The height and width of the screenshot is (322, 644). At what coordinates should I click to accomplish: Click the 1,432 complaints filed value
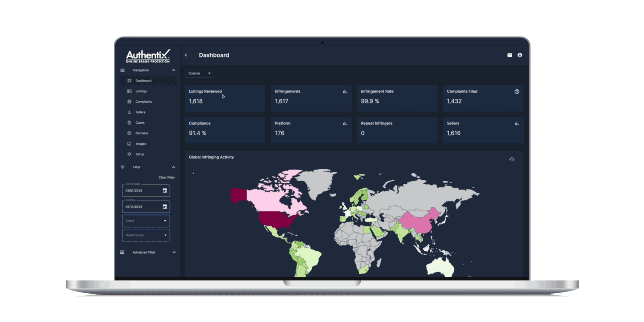454,101
